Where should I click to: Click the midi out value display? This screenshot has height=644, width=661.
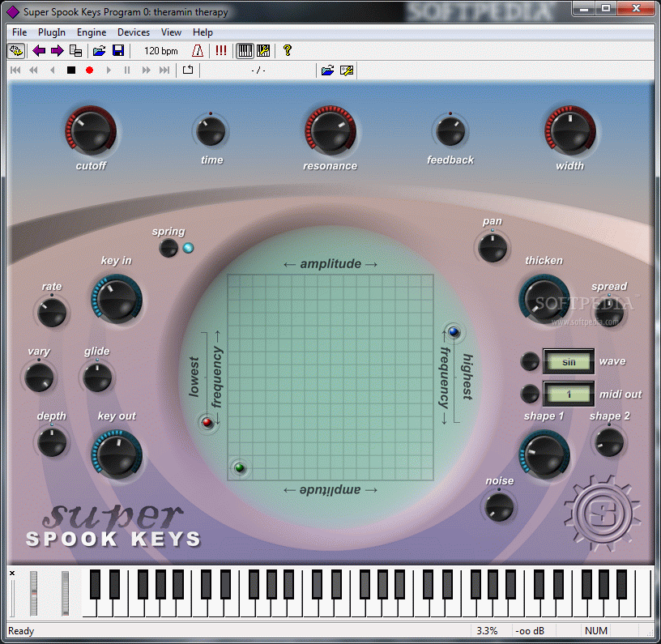[569, 394]
